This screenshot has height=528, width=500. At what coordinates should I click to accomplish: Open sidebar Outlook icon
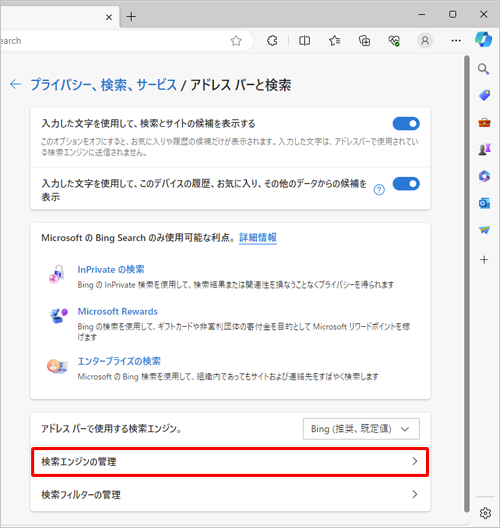tap(484, 203)
